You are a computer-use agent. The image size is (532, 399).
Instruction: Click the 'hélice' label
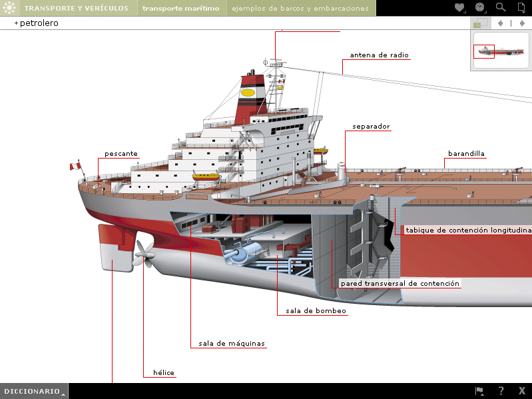[x=164, y=372]
